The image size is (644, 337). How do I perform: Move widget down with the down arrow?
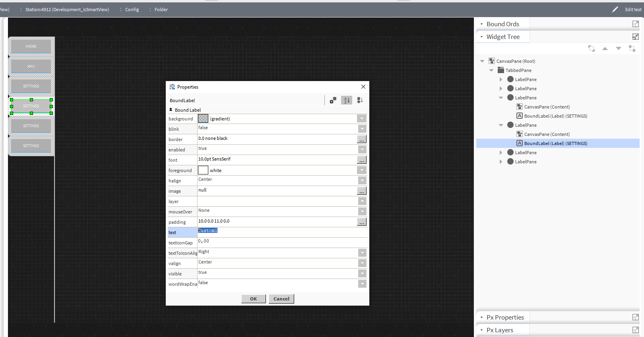tap(619, 48)
